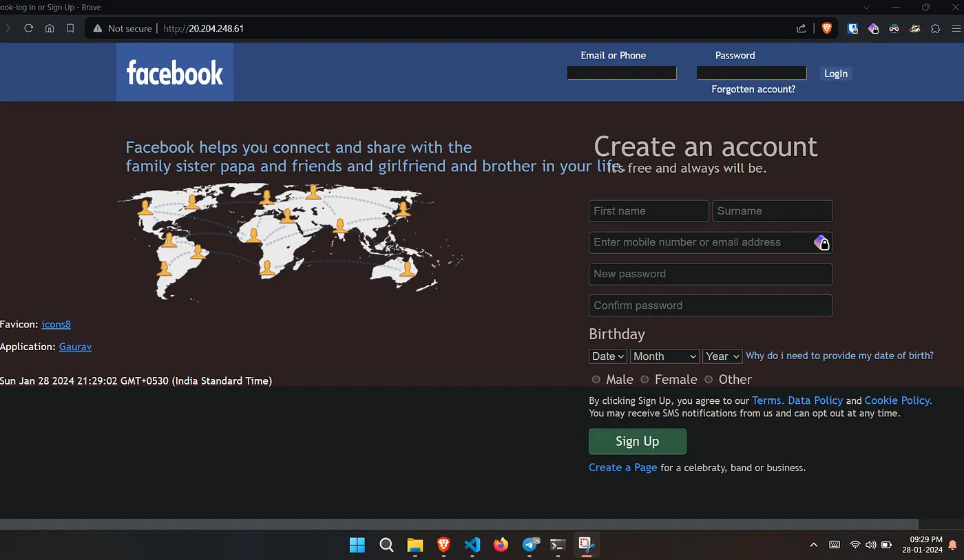Open the icons8 favicon link
The width and height of the screenshot is (964, 560).
click(56, 324)
